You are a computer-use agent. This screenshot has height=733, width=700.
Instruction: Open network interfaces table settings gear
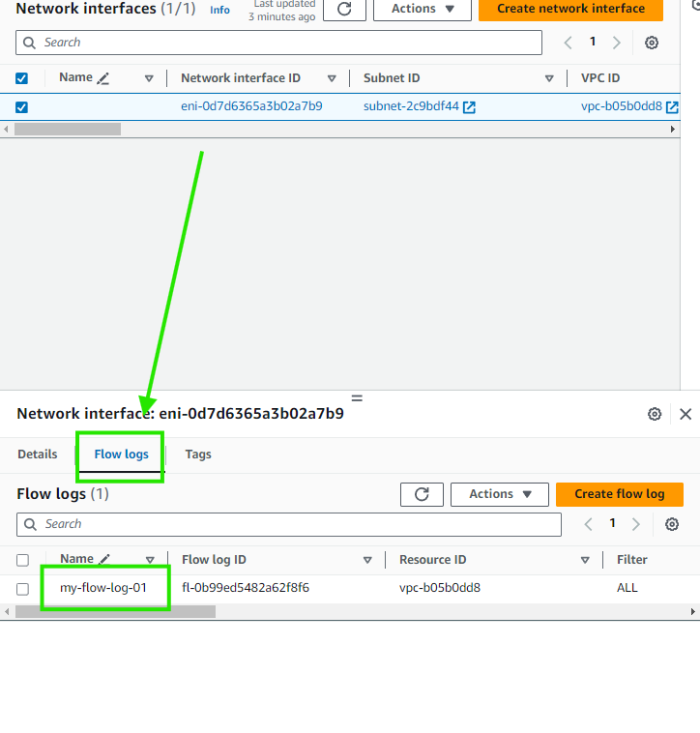click(x=652, y=43)
